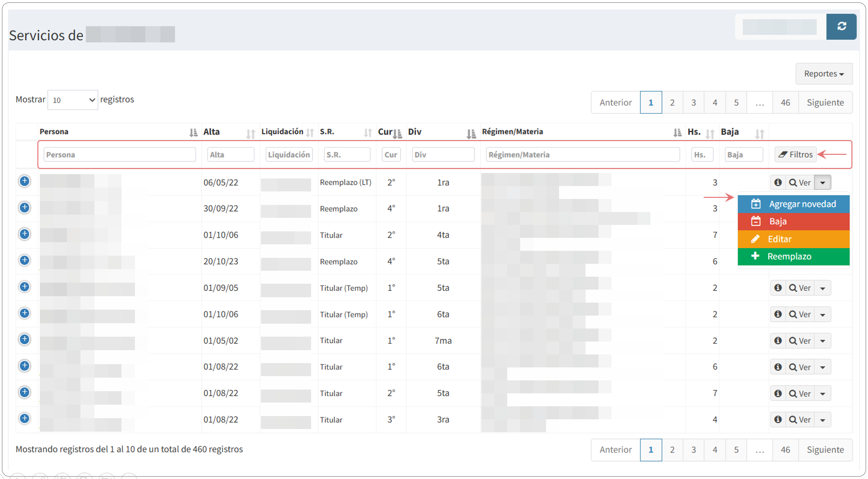Choose Baja in the action menu
Image resolution: width=868 pixels, height=479 pixels.
794,222
